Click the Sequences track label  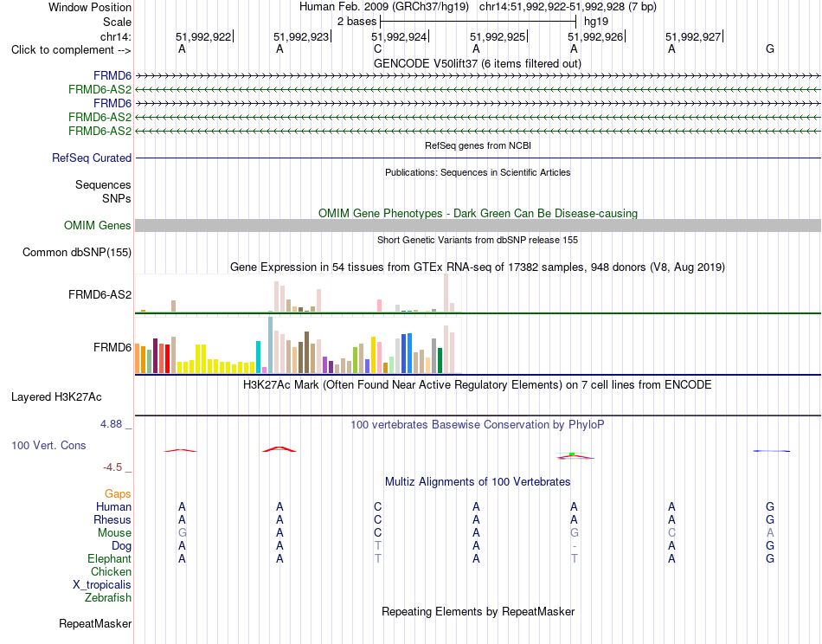(x=103, y=184)
